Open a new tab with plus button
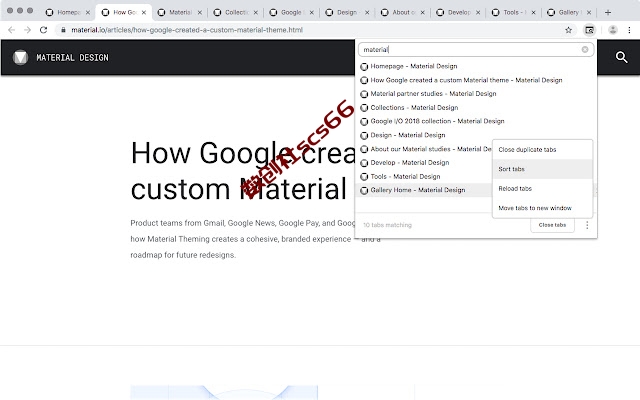The image size is (640, 400). coord(608,13)
